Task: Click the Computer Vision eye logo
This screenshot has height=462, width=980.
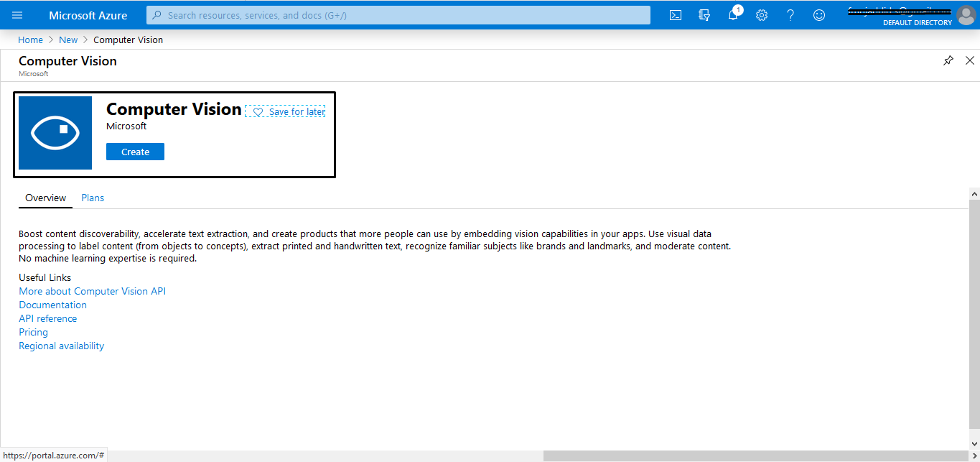Action: point(55,133)
